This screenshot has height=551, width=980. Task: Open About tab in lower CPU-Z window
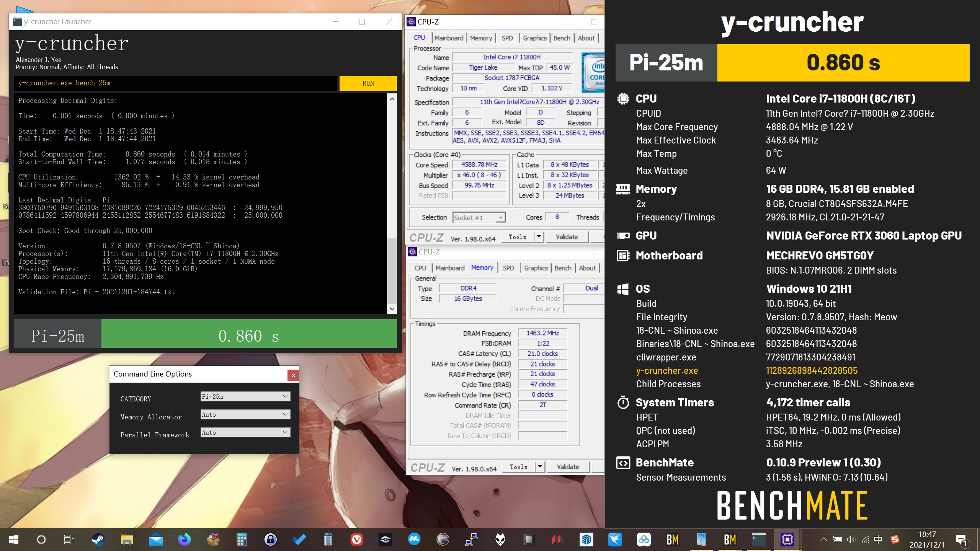click(587, 268)
